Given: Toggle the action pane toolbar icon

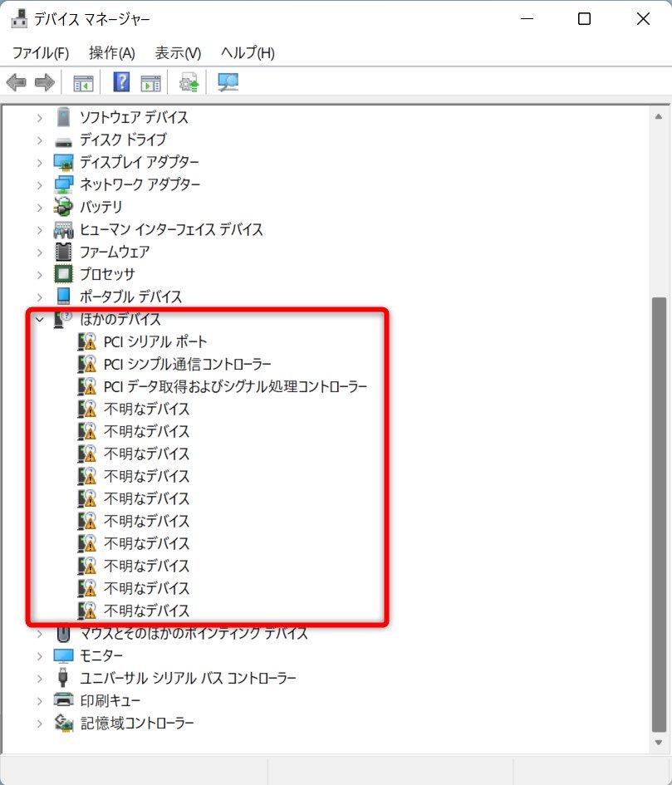Looking at the screenshot, I should [x=150, y=82].
